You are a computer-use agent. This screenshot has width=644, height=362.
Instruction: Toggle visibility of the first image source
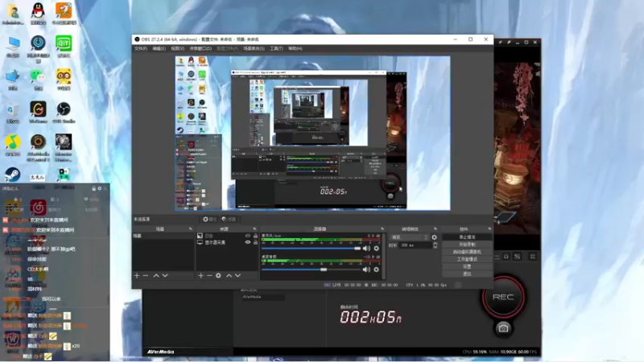(x=248, y=236)
